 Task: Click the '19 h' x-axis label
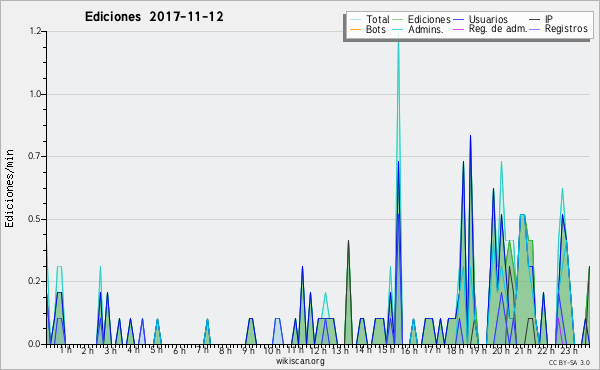[x=478, y=350]
